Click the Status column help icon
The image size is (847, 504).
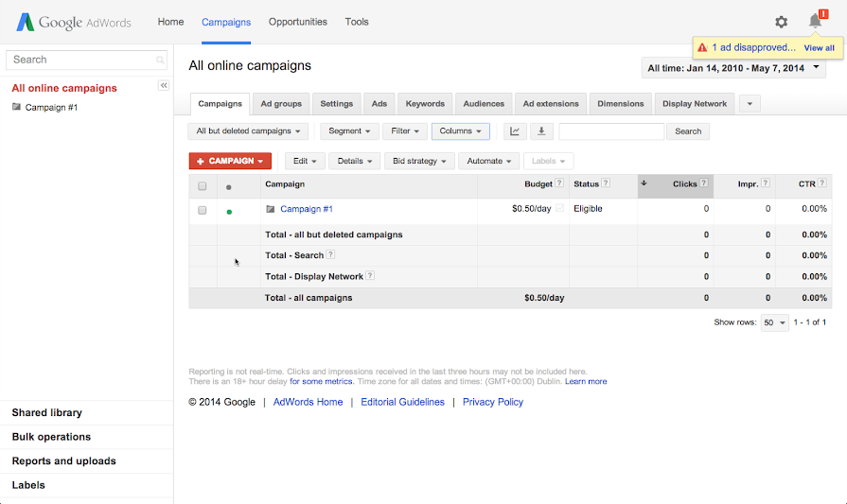(606, 183)
